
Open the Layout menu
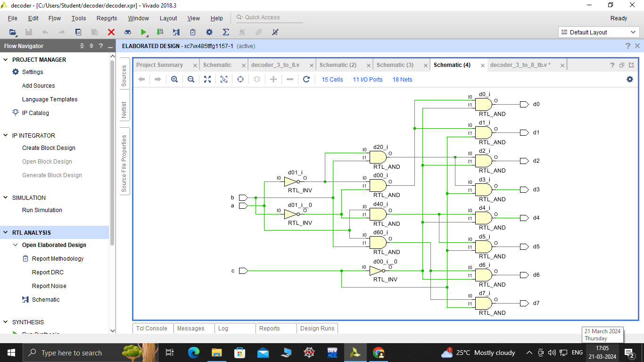(x=168, y=18)
